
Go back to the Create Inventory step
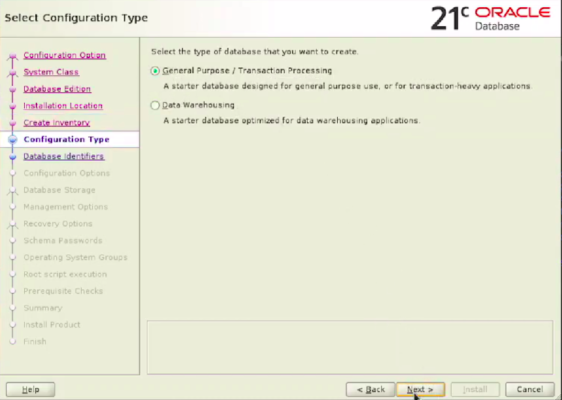(57, 123)
